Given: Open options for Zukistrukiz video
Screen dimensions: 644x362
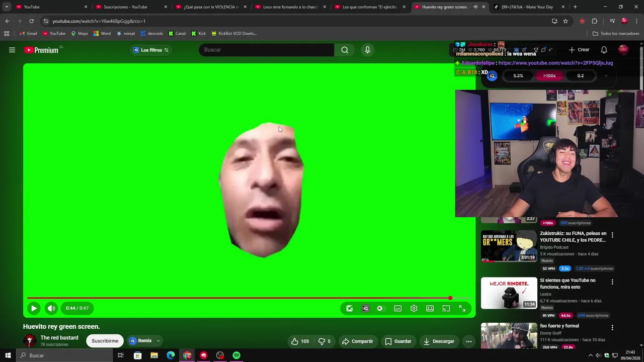Looking at the screenshot, I should click(612, 235).
